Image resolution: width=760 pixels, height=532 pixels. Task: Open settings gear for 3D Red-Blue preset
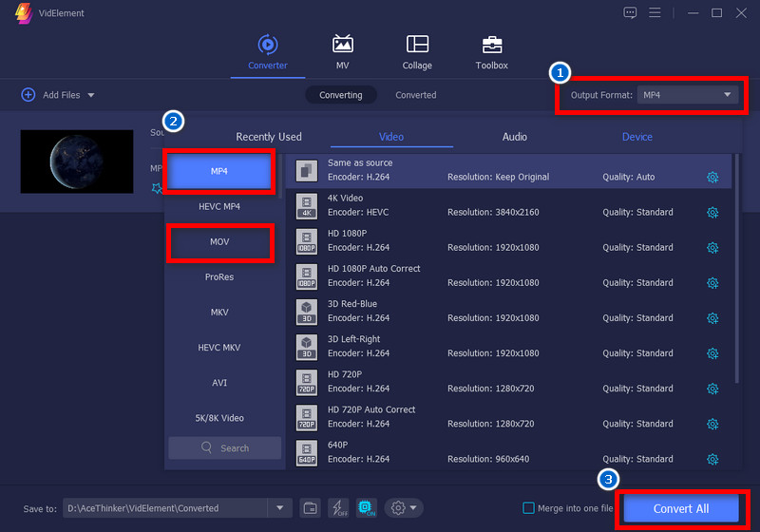712,318
